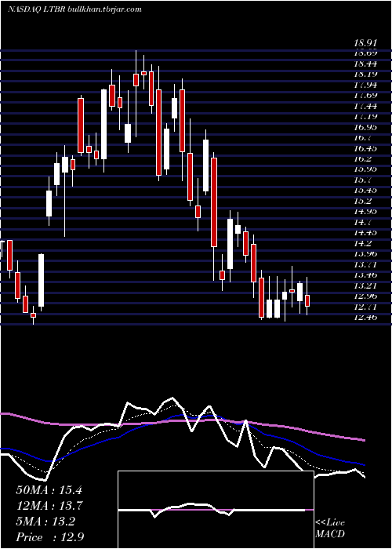Click the 12.96 price axis label
The height and width of the screenshot is (549, 392).
[x=366, y=296]
